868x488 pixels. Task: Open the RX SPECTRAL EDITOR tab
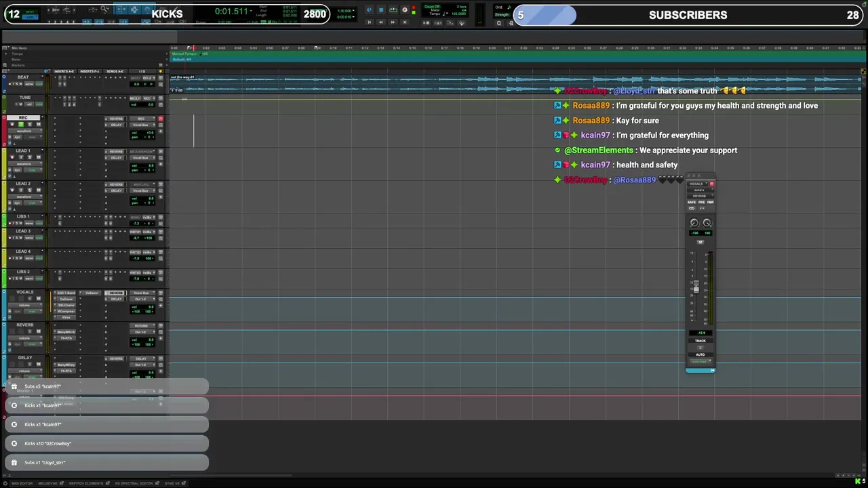(137, 483)
